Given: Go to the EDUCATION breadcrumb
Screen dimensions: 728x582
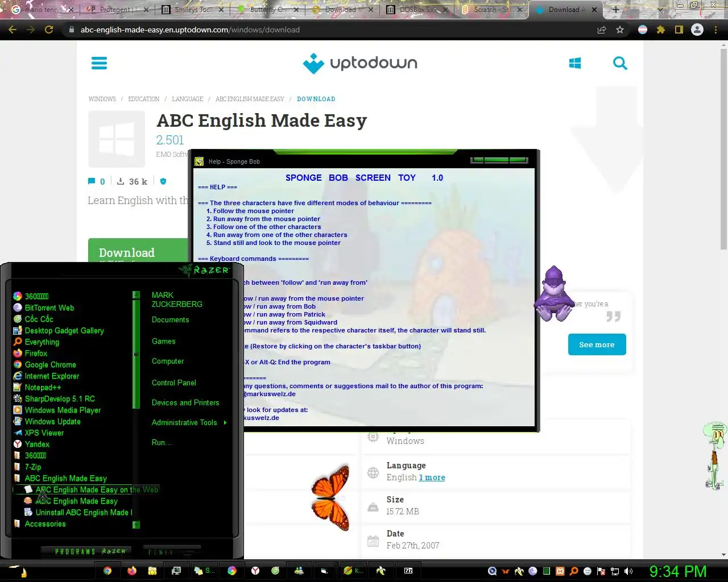Looking at the screenshot, I should click(x=143, y=99).
